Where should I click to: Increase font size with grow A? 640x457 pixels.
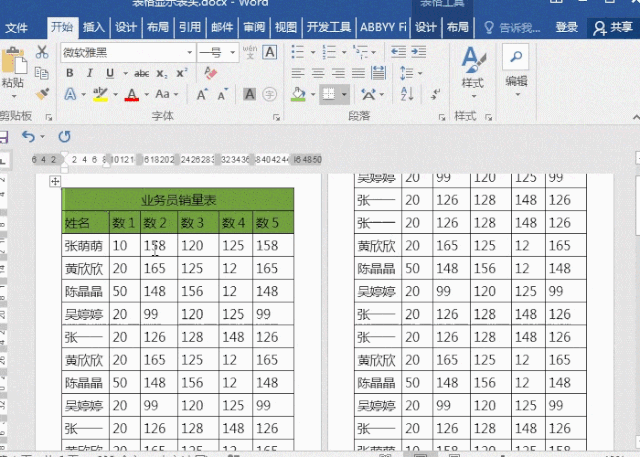point(202,95)
